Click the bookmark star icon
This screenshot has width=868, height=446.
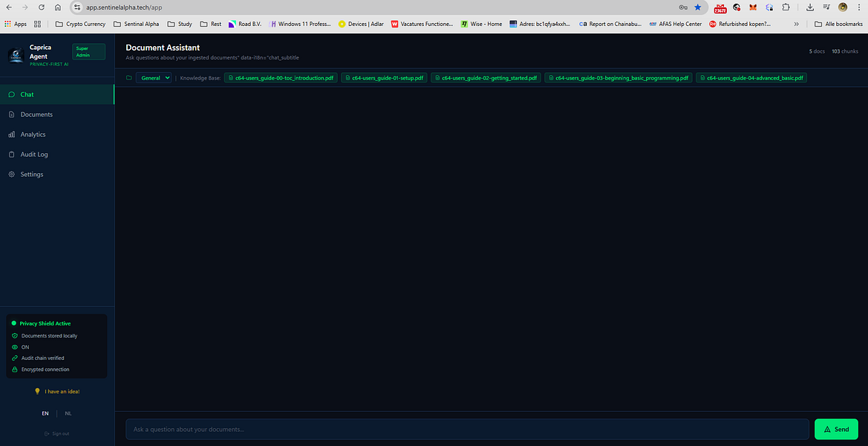coord(698,7)
